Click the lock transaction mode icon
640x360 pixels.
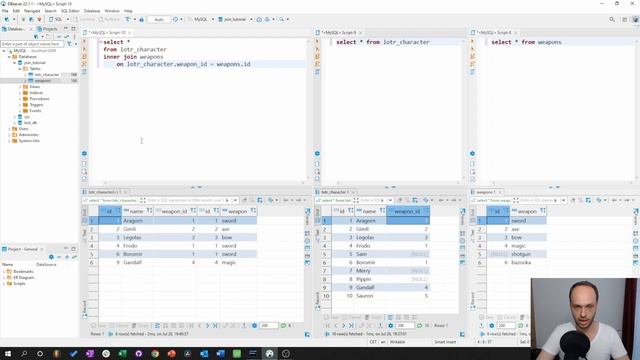[x=142, y=19]
